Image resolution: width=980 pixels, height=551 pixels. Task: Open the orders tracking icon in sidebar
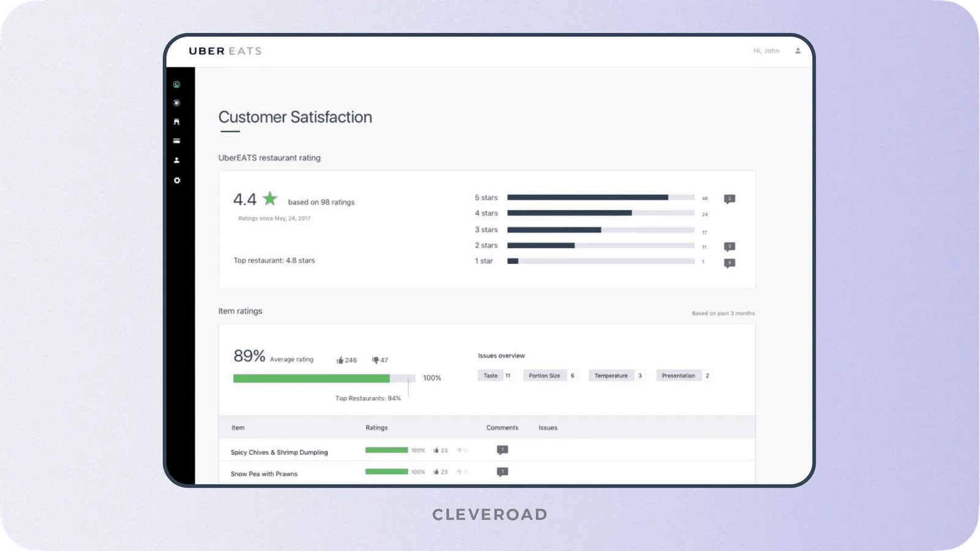tap(177, 103)
